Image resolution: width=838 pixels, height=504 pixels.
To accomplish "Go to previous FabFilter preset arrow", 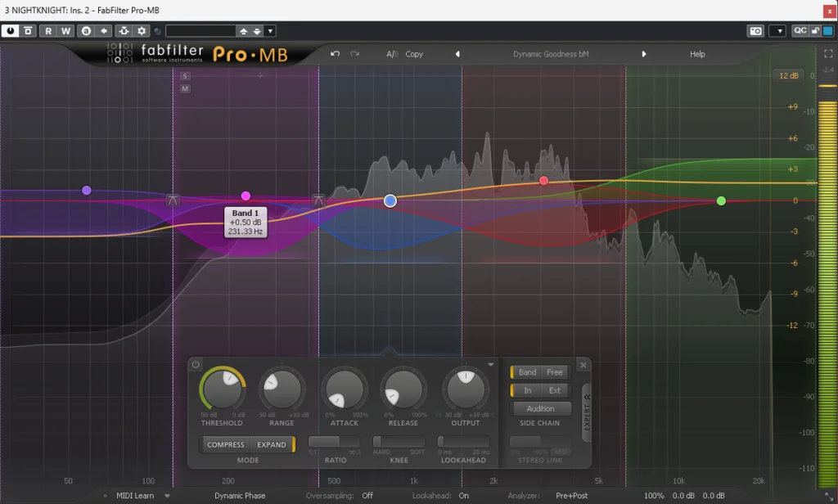I will pyautogui.click(x=457, y=54).
